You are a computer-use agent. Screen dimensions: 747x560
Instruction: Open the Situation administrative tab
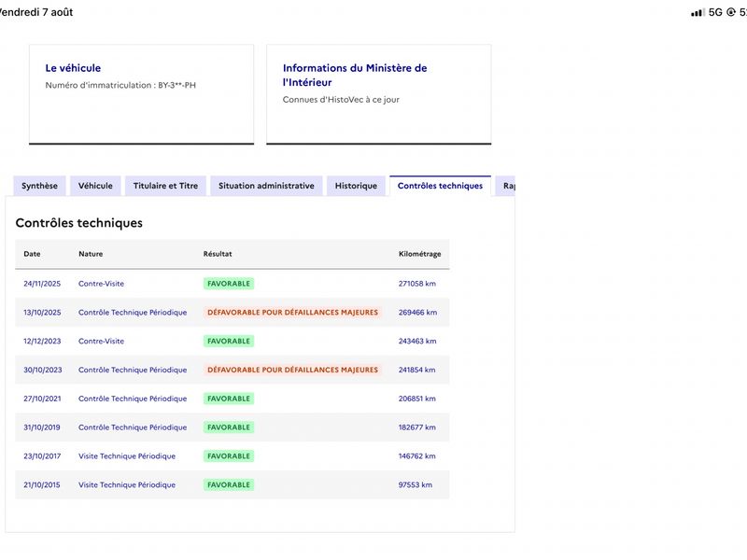click(266, 186)
